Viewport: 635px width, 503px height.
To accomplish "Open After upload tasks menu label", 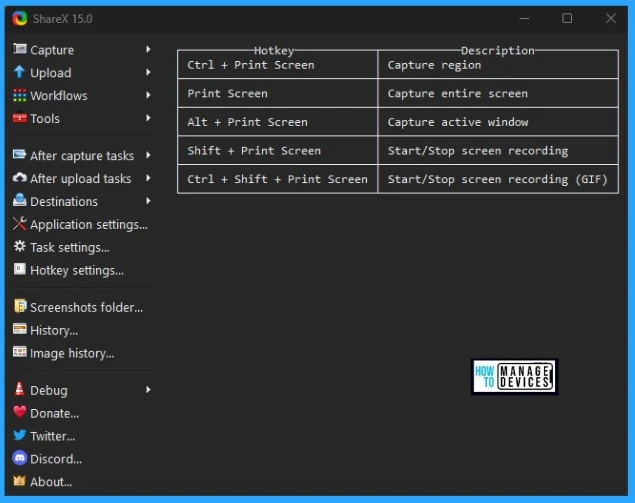I will pyautogui.click(x=81, y=179).
